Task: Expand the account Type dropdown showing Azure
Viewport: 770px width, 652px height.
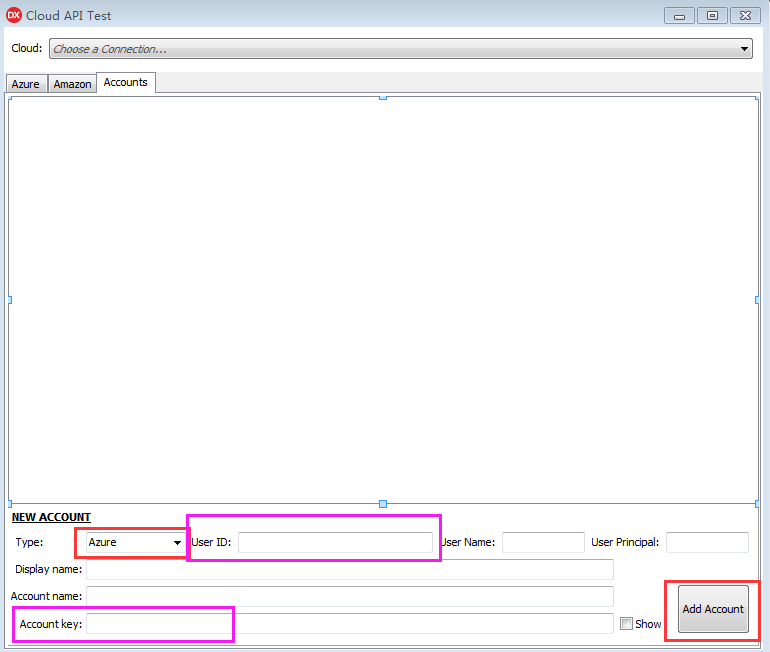Action: click(135, 542)
